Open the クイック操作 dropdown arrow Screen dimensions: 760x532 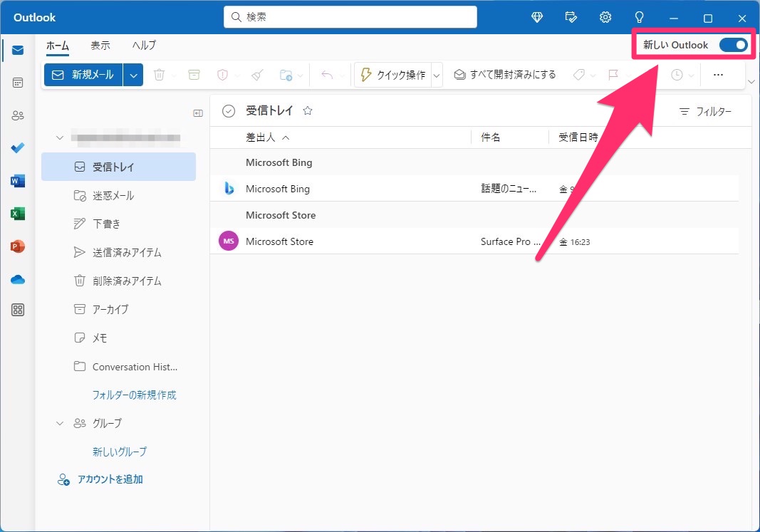coord(437,75)
